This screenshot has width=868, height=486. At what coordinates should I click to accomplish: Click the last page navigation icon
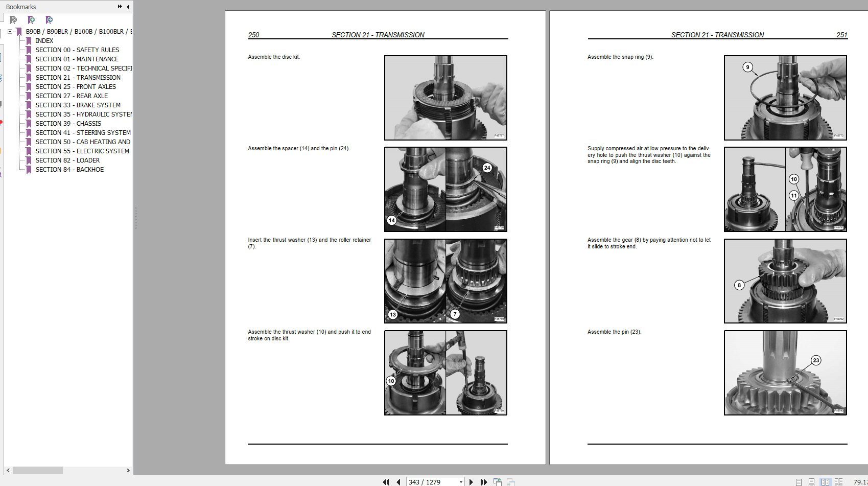[x=484, y=481]
